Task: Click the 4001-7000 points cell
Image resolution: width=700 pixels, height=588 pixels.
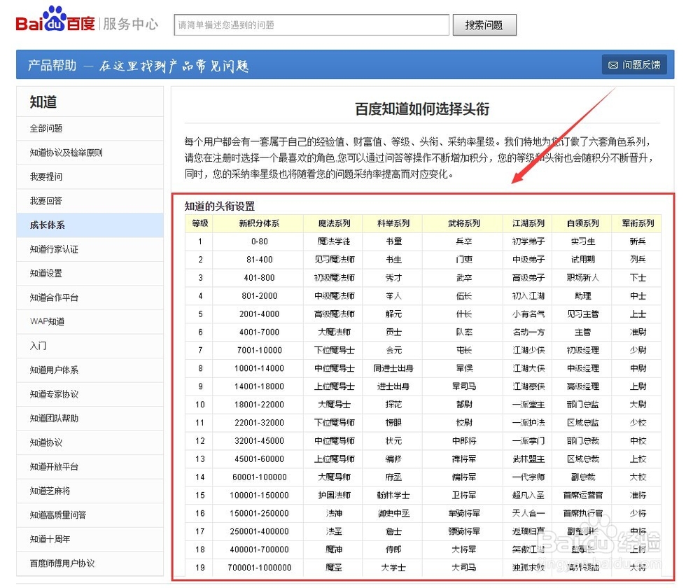Action: click(x=260, y=332)
